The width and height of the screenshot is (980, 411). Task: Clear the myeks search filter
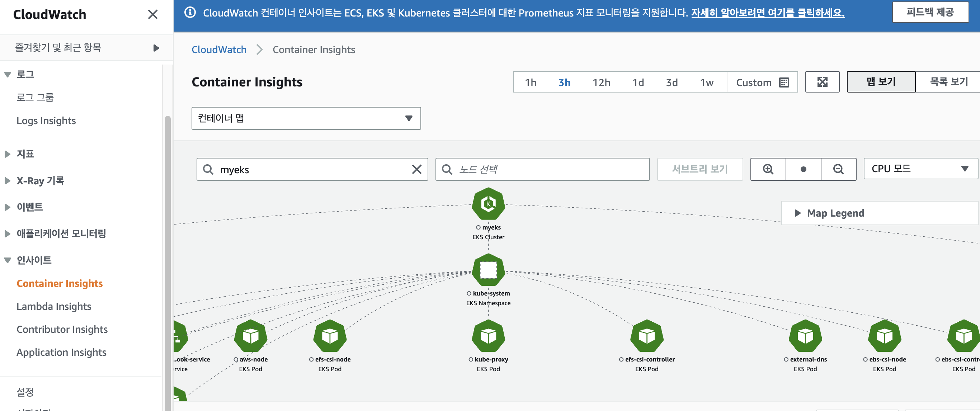point(416,169)
